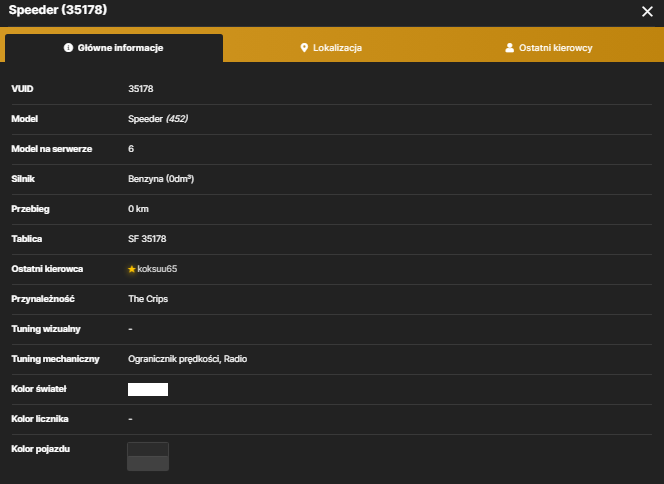Click the white Kolor świateł swatch

148,389
